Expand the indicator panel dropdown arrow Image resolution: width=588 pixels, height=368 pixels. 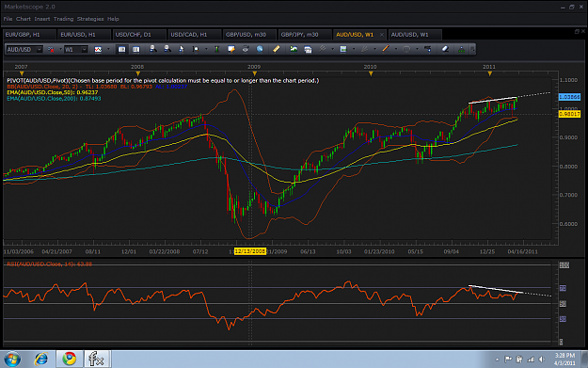354,49
